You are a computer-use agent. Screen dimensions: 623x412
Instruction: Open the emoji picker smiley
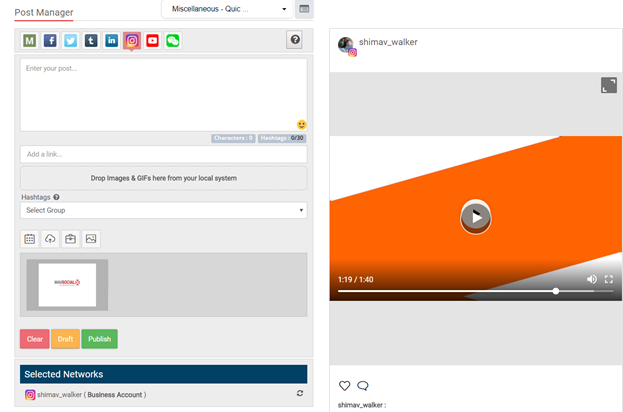click(301, 125)
